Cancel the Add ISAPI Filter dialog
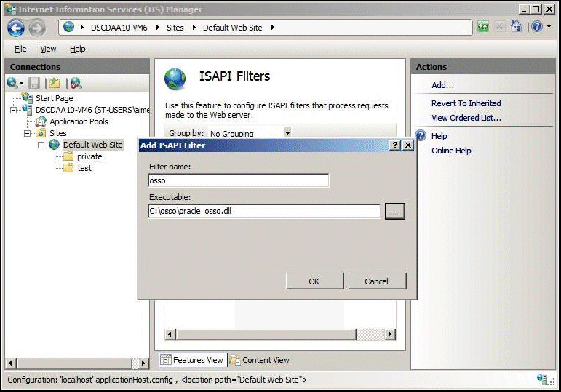The image size is (561, 392). click(x=377, y=281)
